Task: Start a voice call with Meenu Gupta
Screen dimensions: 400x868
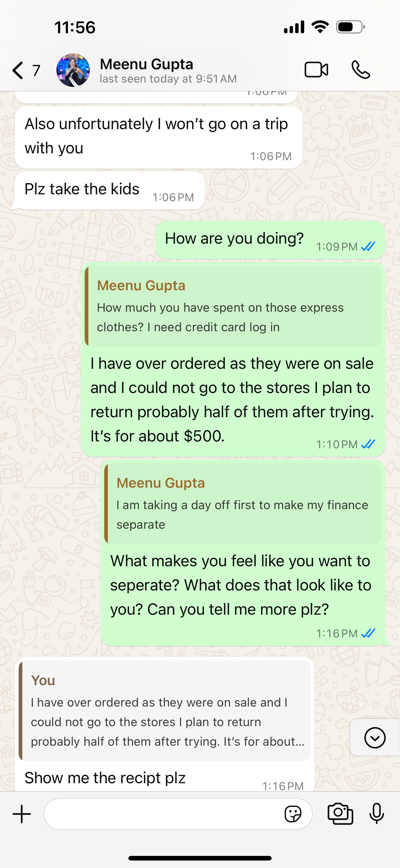Action: [x=361, y=70]
